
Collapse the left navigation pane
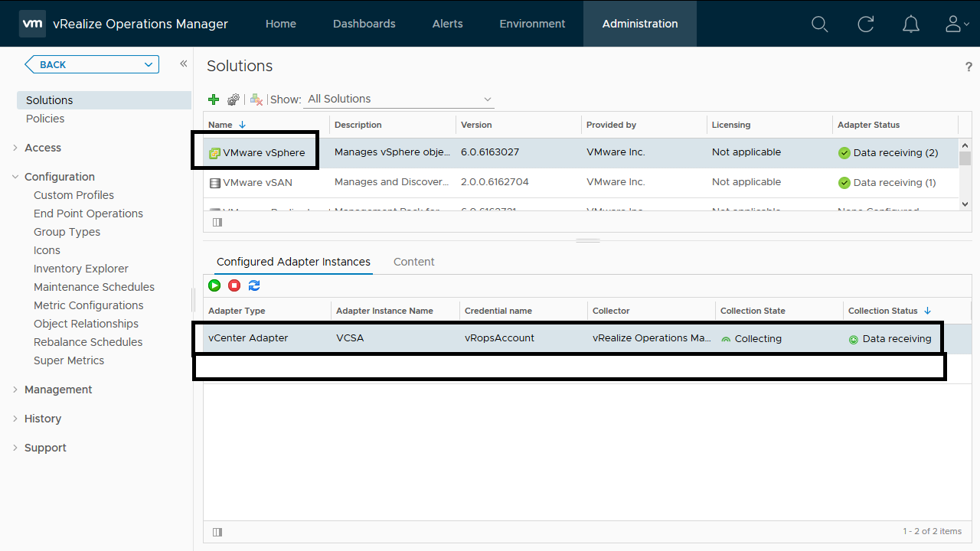(x=184, y=64)
